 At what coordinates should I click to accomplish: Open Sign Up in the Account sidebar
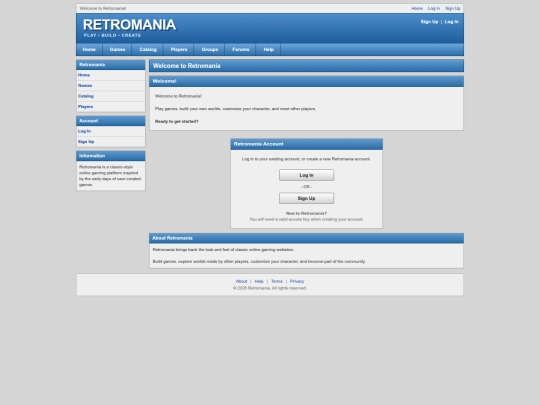click(x=111, y=142)
